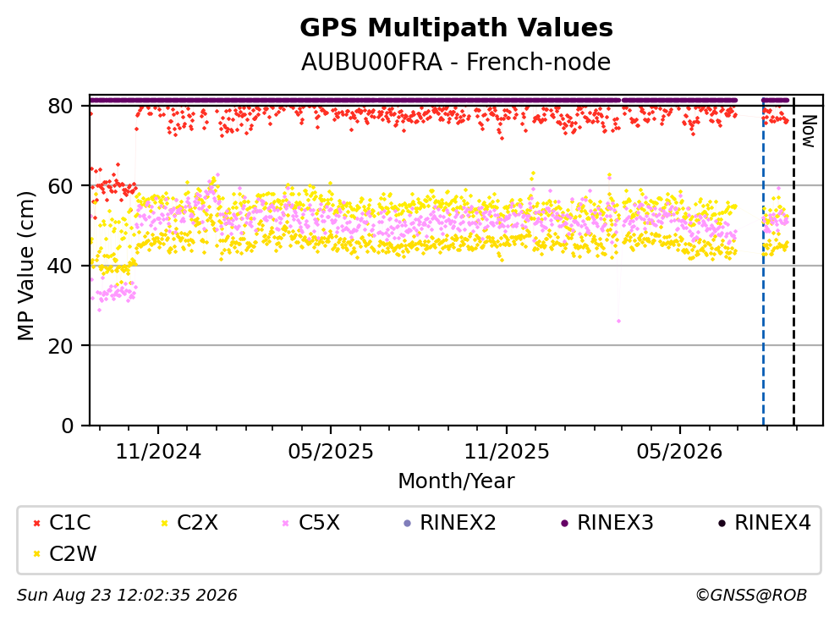The height and width of the screenshot is (621, 840).
Task: Click the rotated Now label
Action: pyautogui.click(x=809, y=131)
